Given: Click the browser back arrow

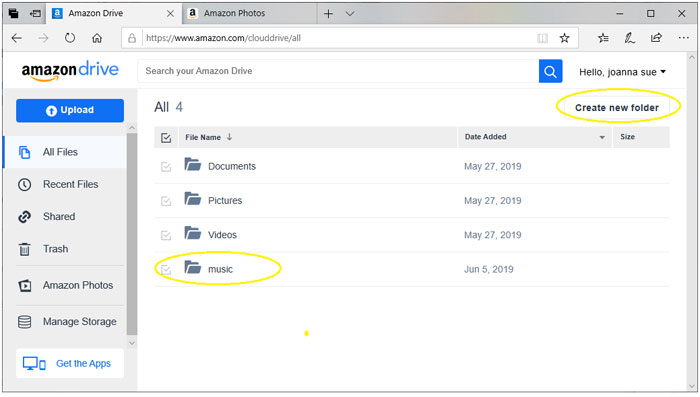Looking at the screenshot, I should 17,38.
